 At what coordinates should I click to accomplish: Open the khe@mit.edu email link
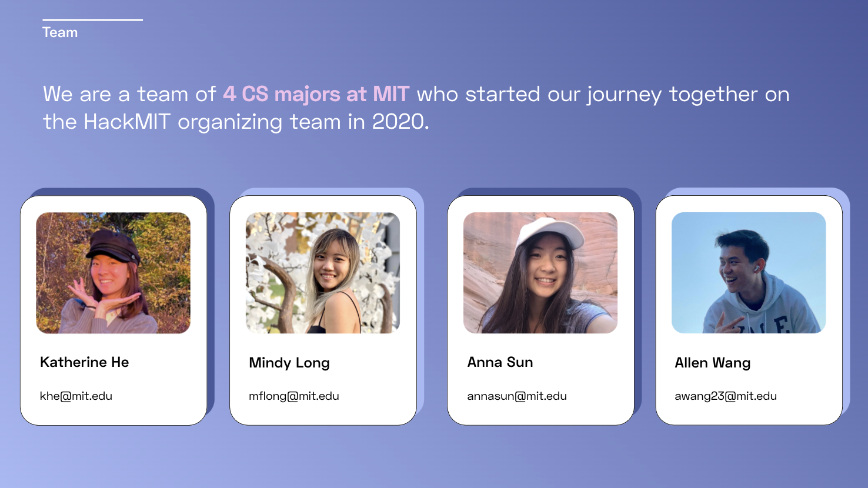76,396
